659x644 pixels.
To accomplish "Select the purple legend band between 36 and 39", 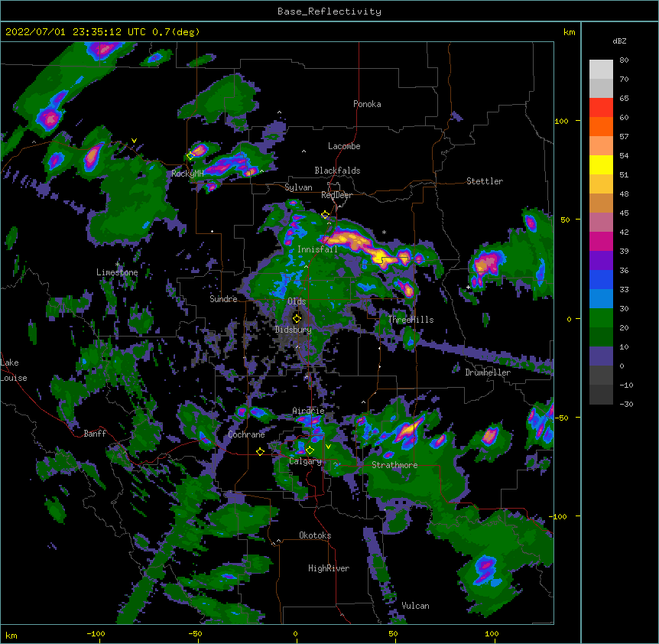I will 601,261.
